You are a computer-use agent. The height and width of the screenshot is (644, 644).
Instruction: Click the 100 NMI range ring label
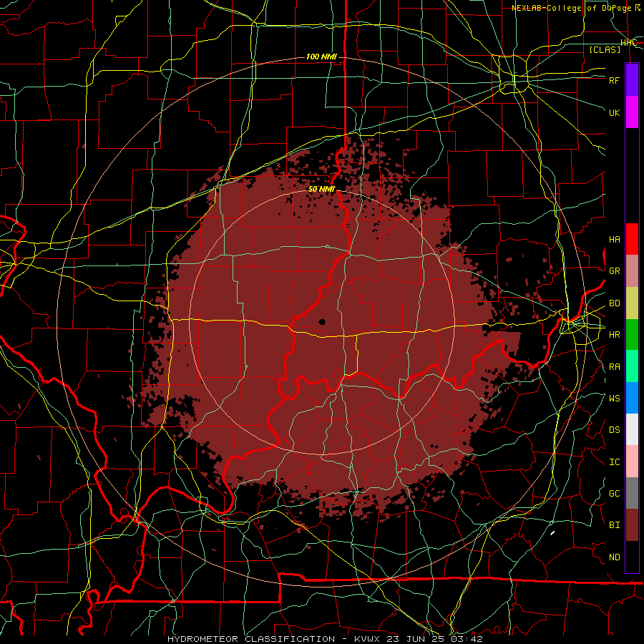click(321, 57)
